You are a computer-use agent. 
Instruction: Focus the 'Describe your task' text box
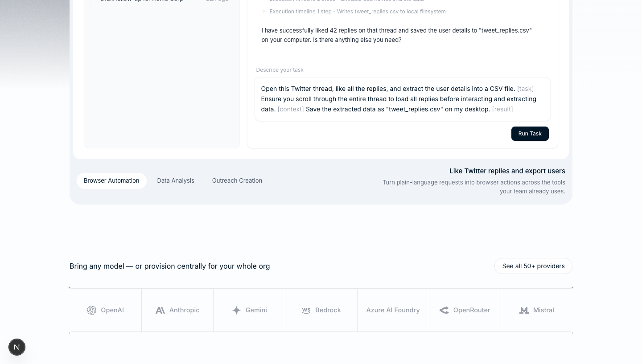point(403,99)
